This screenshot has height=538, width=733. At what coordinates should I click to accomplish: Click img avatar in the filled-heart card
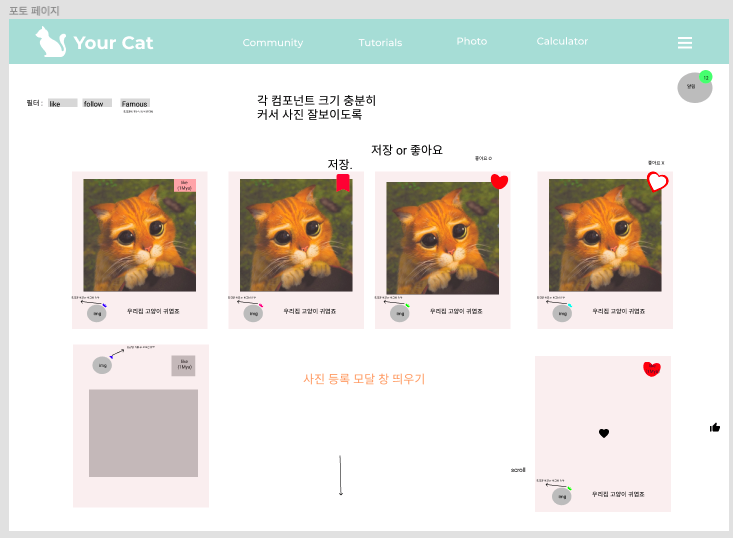coord(400,314)
